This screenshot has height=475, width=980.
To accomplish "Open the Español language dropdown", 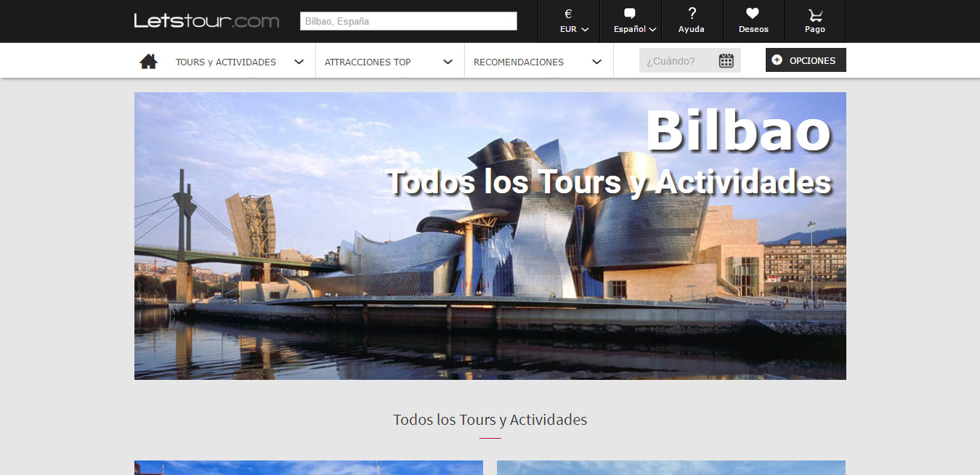I will [635, 30].
